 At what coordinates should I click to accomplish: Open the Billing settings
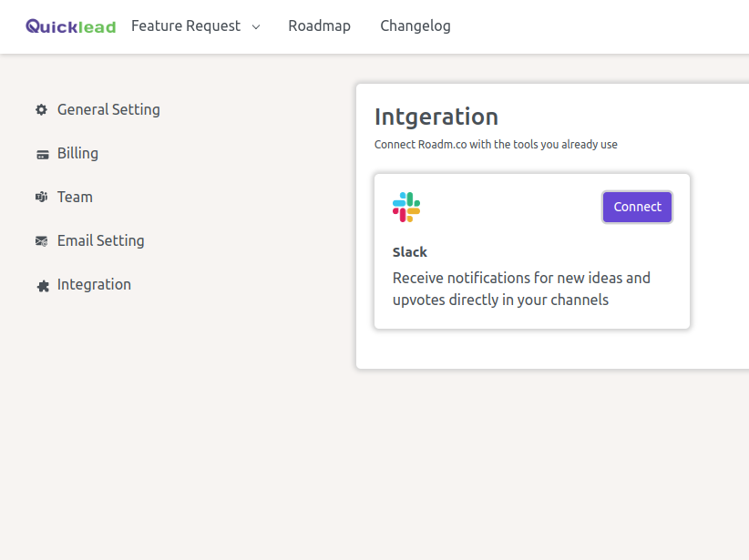(x=77, y=154)
